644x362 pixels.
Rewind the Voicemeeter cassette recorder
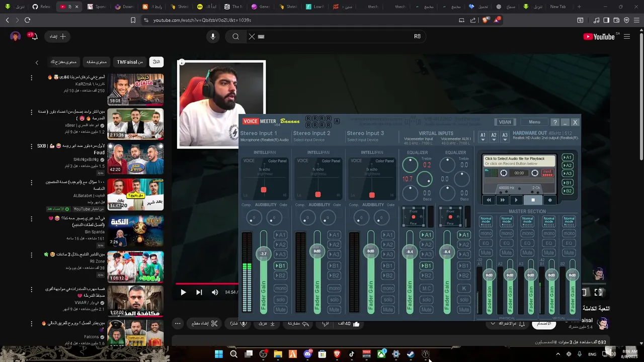489,200
